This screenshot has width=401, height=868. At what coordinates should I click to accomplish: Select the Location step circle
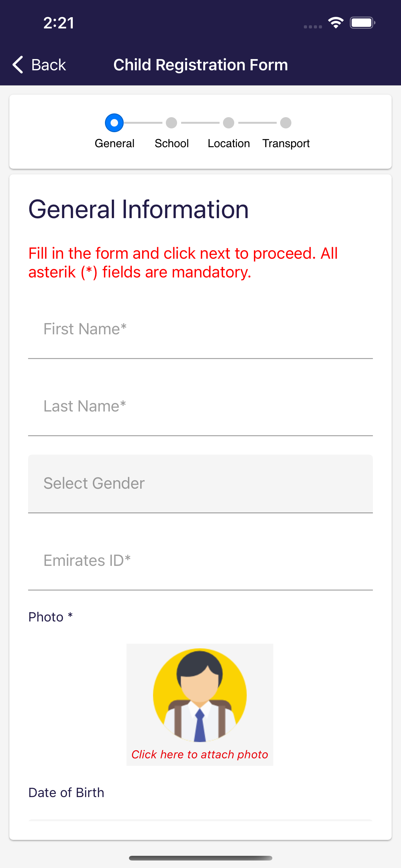(x=229, y=123)
